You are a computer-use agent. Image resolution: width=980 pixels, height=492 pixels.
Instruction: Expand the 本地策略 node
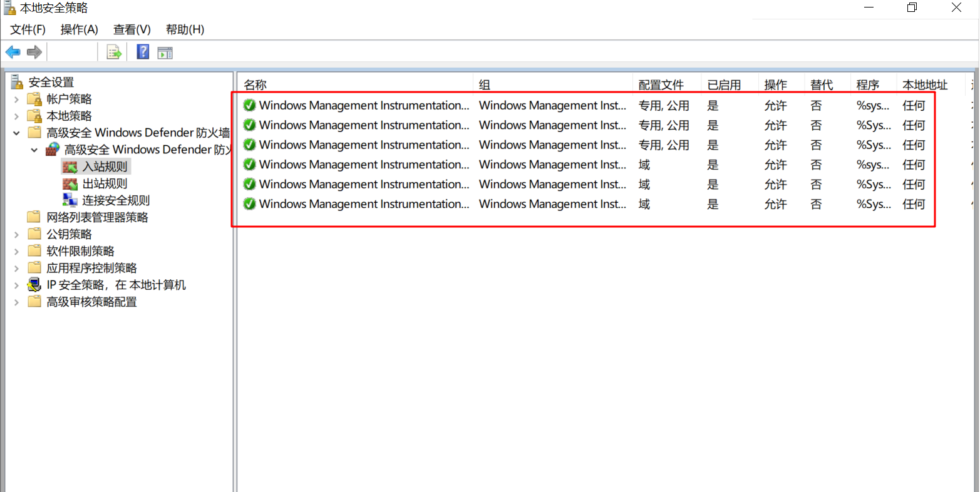pos(17,116)
